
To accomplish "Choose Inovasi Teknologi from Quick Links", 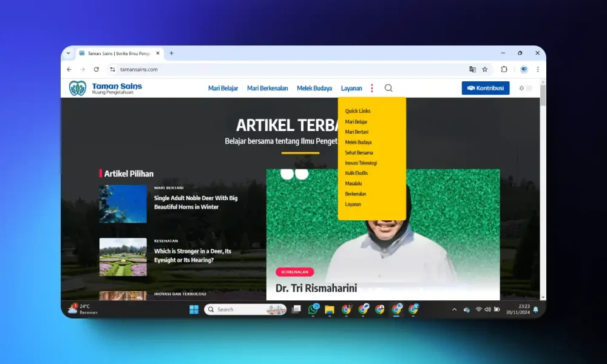I will click(x=361, y=163).
